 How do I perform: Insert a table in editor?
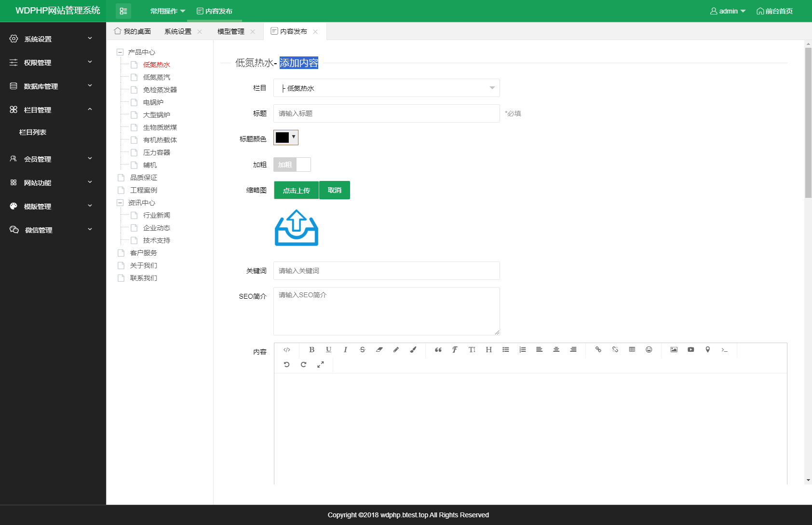(x=632, y=350)
